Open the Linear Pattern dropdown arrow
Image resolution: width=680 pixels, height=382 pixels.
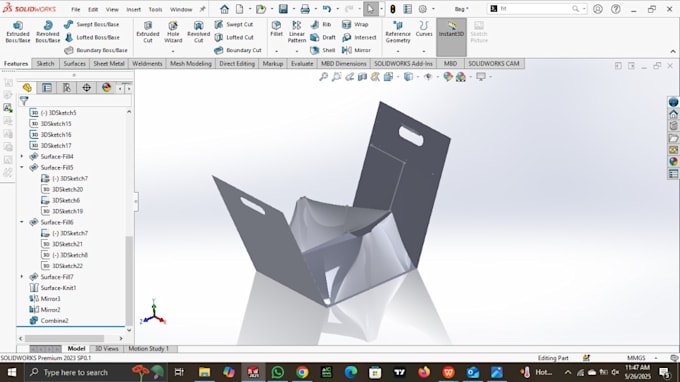(297, 51)
